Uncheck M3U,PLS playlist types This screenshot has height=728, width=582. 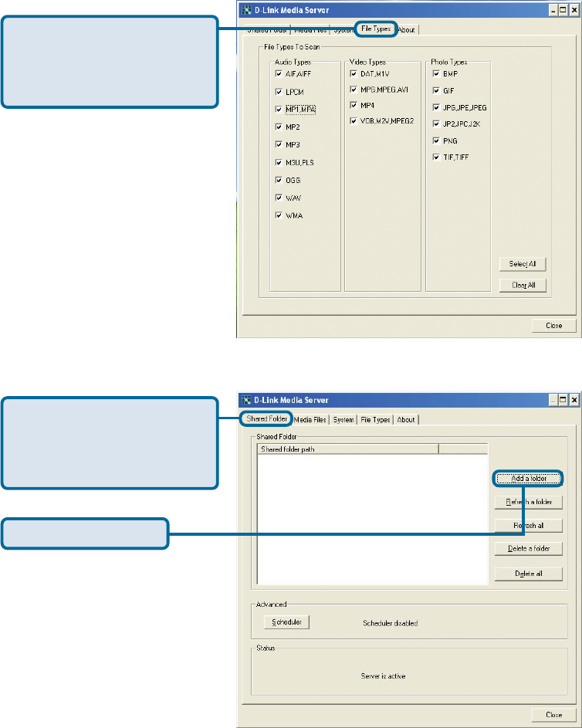(x=279, y=162)
